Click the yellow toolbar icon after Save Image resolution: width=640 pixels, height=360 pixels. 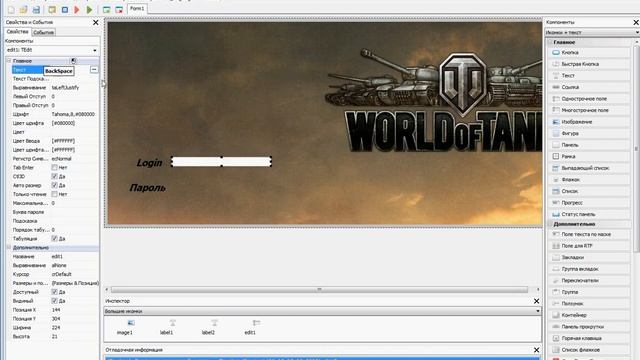click(52, 9)
